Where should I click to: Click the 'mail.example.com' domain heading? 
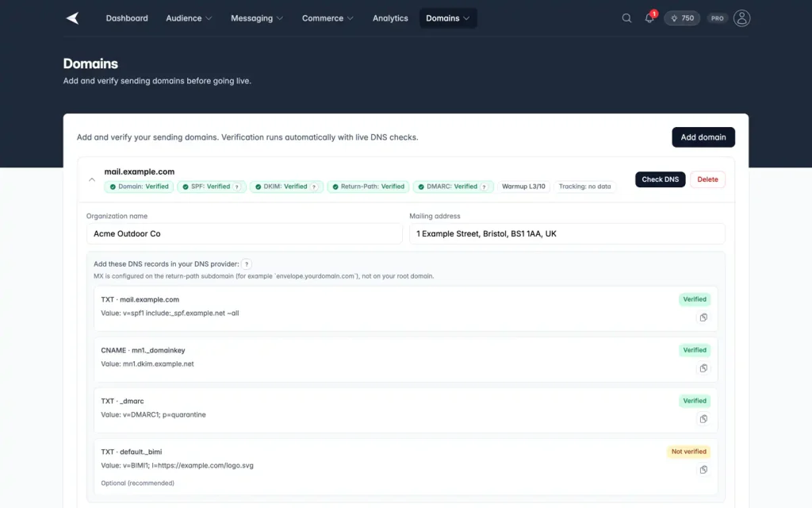pos(140,171)
